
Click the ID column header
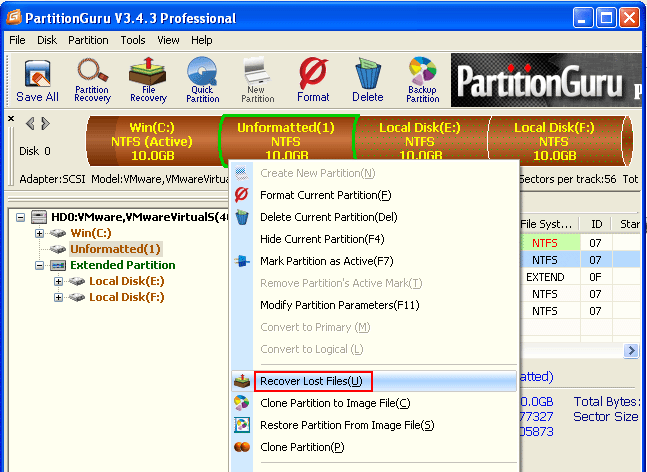point(596,224)
